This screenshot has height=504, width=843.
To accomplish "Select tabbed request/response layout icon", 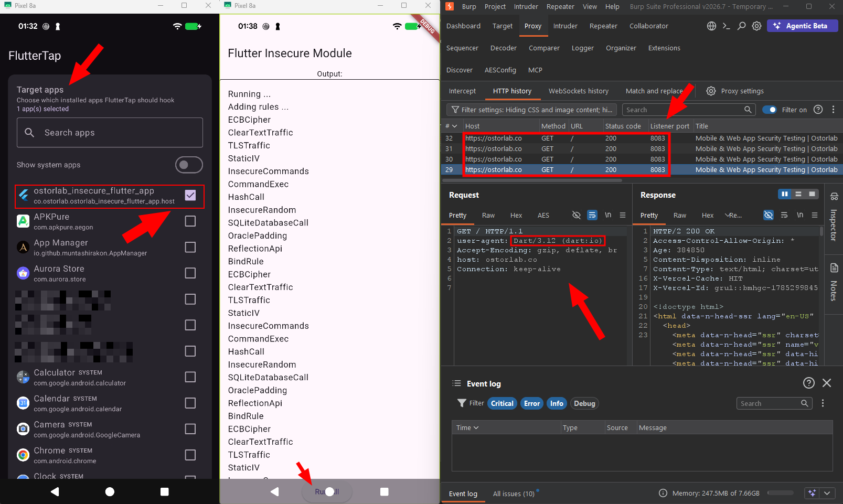I will click(x=812, y=194).
